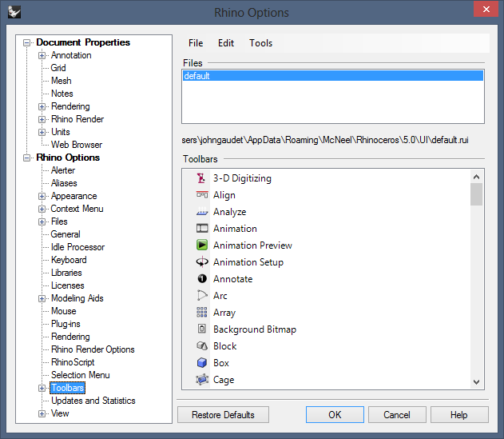
Task: Collapse the Document Properties section
Action: click(28, 42)
